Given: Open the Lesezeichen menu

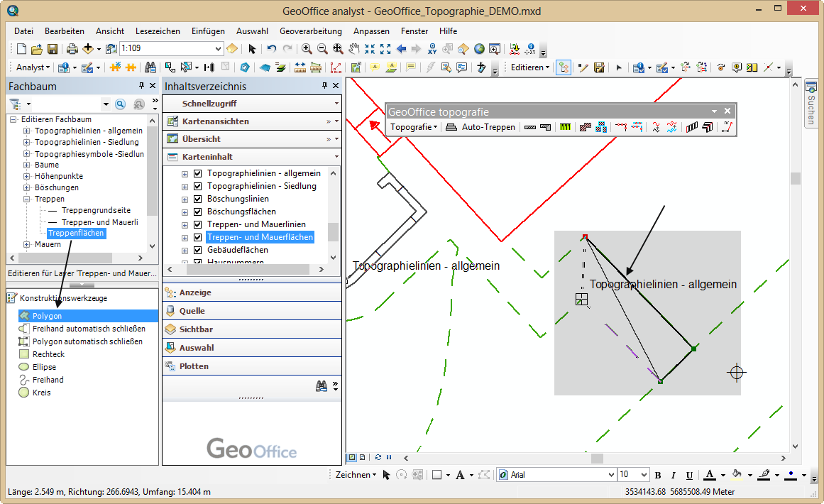Looking at the screenshot, I should (x=158, y=31).
